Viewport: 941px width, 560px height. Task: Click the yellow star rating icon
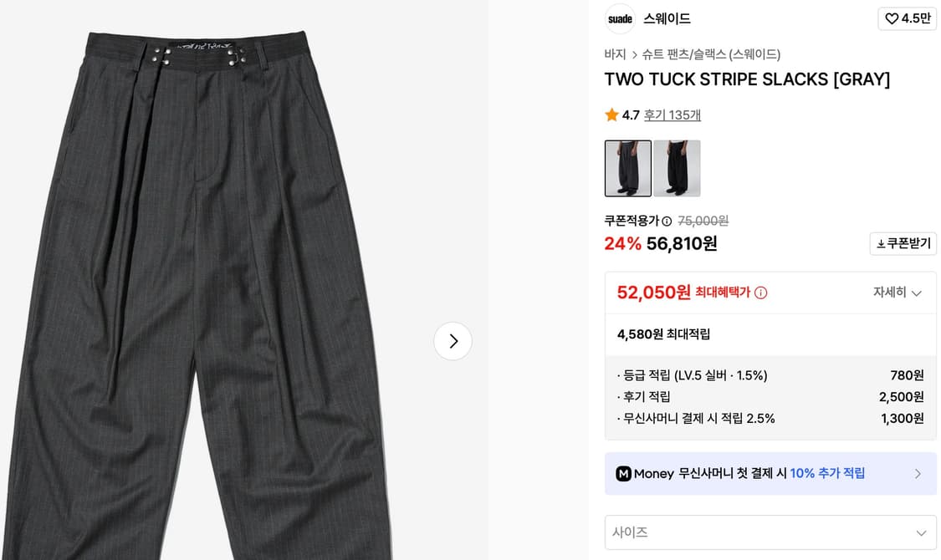611,115
